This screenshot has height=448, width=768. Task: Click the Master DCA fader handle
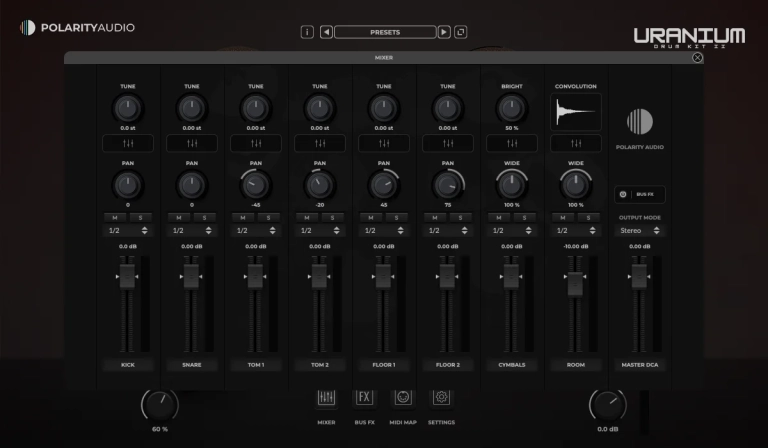pyautogui.click(x=639, y=277)
